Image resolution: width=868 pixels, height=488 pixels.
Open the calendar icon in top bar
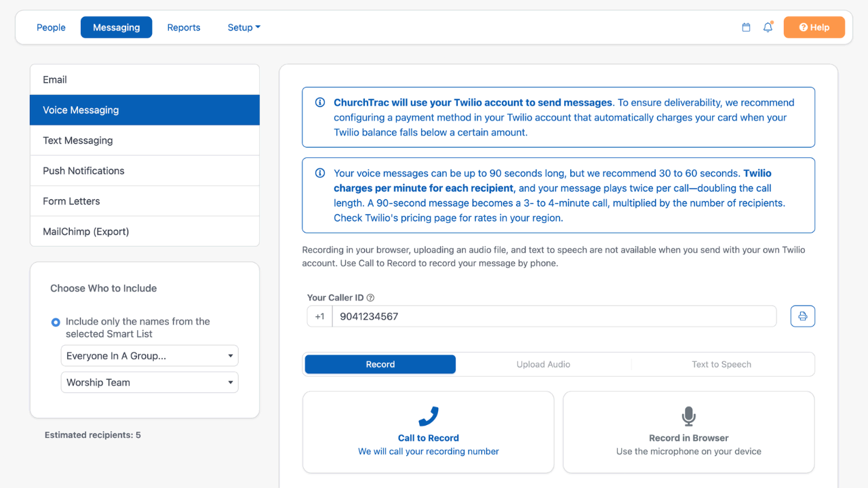tap(746, 28)
